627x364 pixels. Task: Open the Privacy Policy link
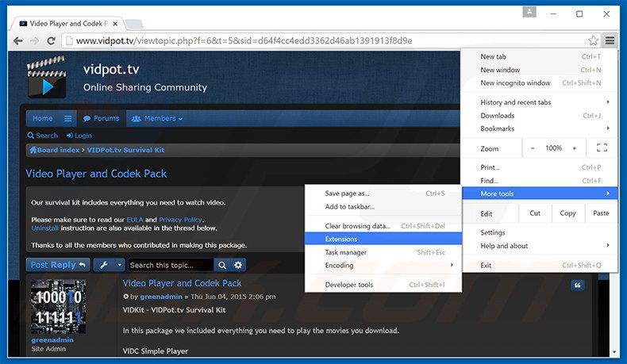(180, 220)
